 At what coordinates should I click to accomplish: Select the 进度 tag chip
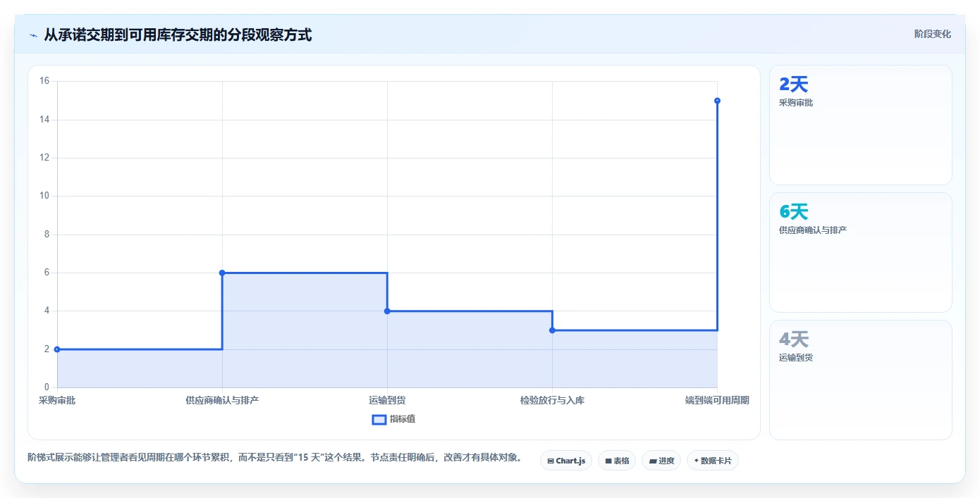pyautogui.click(x=661, y=461)
